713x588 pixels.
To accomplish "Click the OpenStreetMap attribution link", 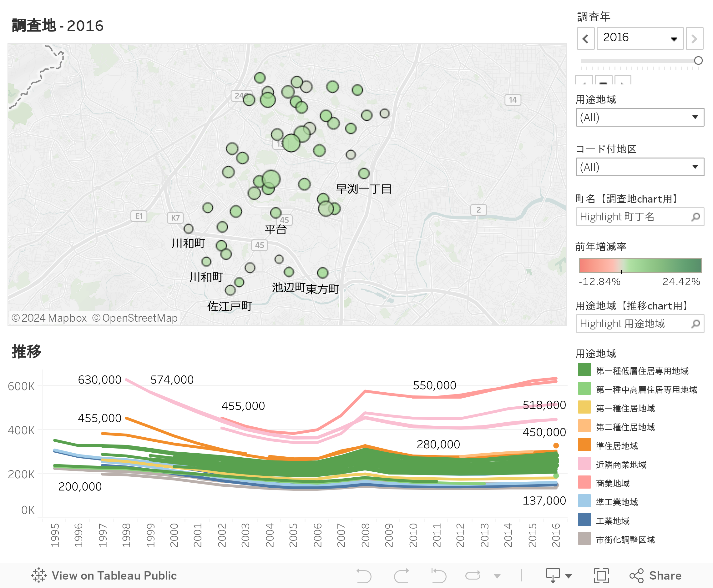I will [x=135, y=318].
